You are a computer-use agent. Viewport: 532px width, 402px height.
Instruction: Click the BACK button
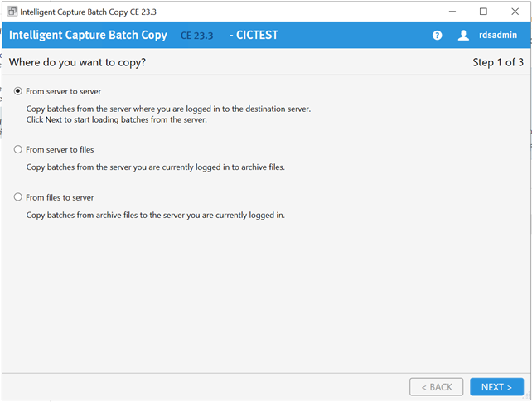click(x=437, y=387)
